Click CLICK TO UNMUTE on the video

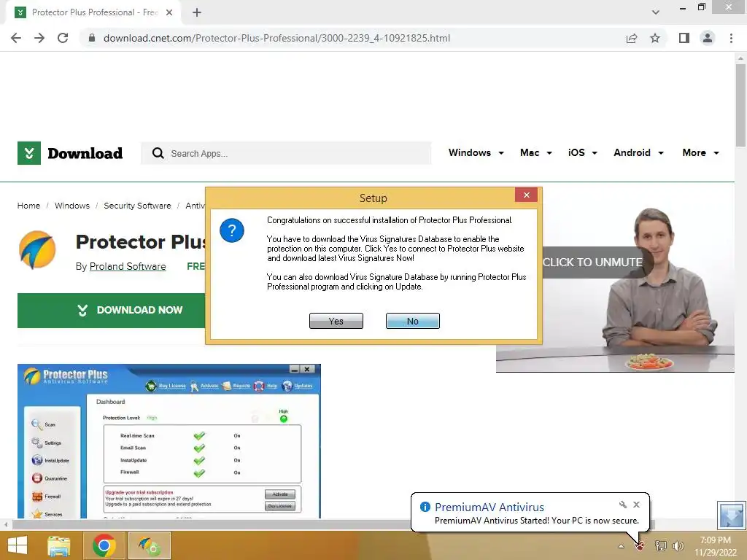point(592,262)
